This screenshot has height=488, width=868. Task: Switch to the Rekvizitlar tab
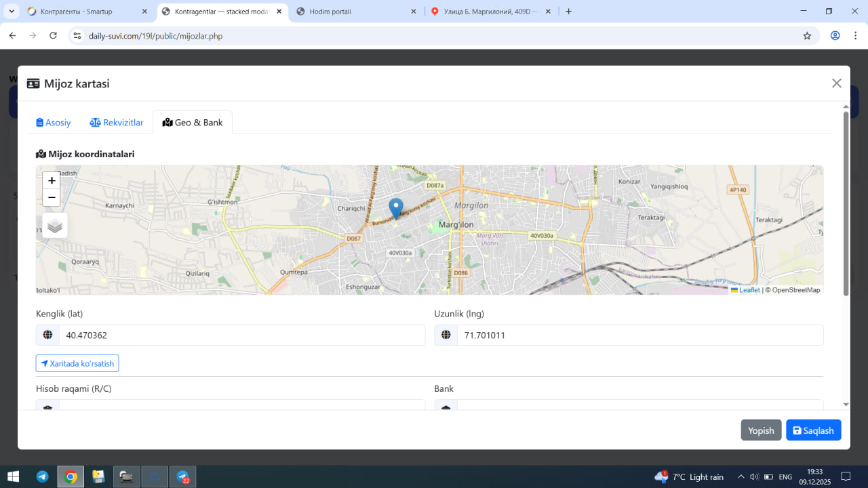pos(117,123)
